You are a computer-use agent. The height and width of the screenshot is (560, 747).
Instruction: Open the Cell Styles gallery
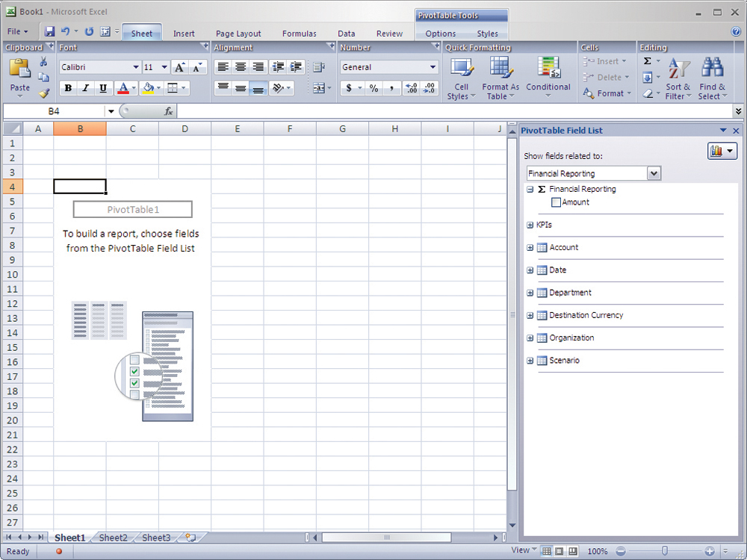(x=461, y=78)
